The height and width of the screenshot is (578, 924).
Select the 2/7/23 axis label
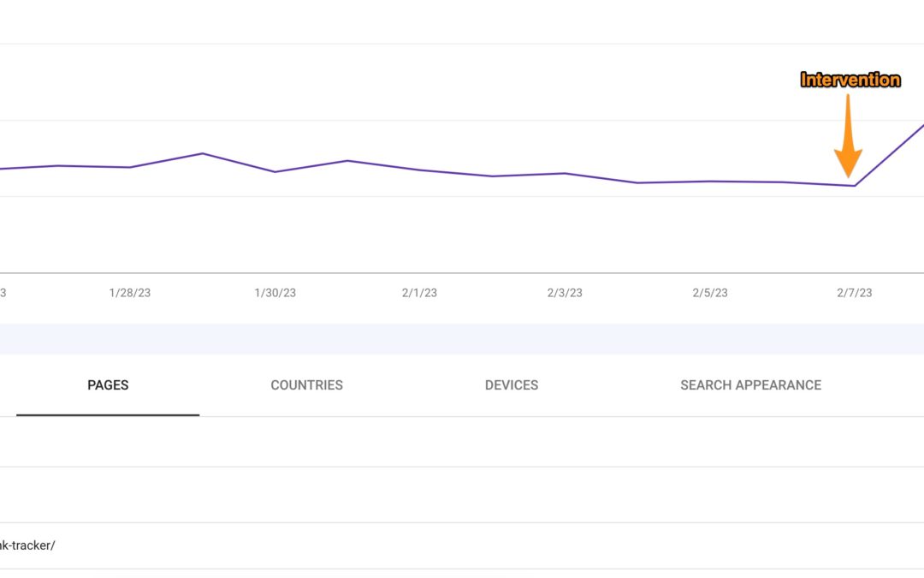pos(854,292)
